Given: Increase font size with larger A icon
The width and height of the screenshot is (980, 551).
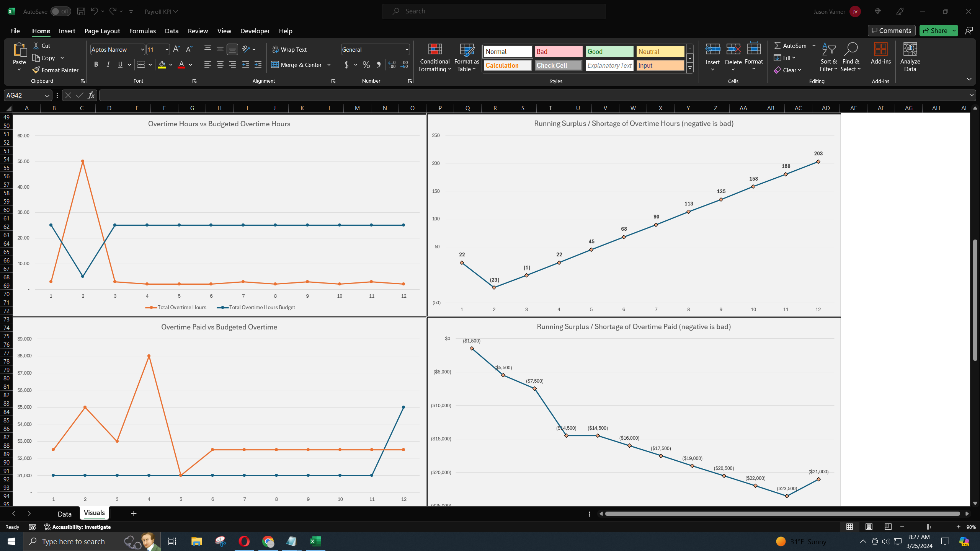Looking at the screenshot, I should 176,49.
